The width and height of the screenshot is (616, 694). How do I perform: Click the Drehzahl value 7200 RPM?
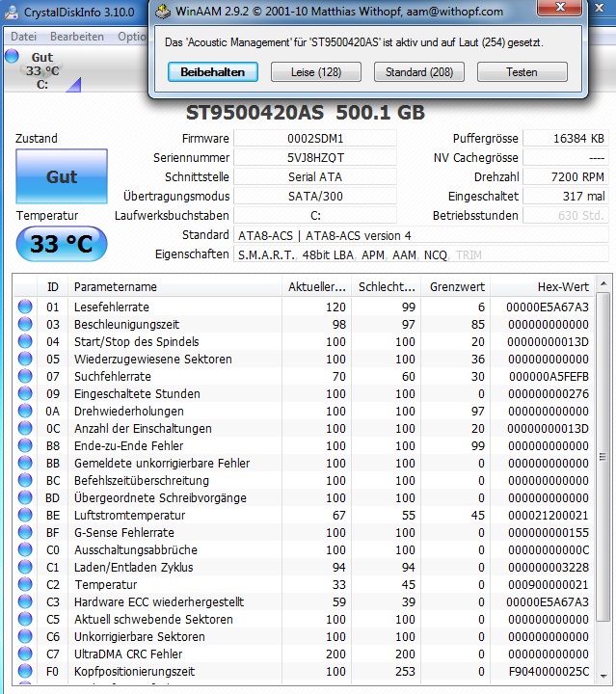click(566, 177)
